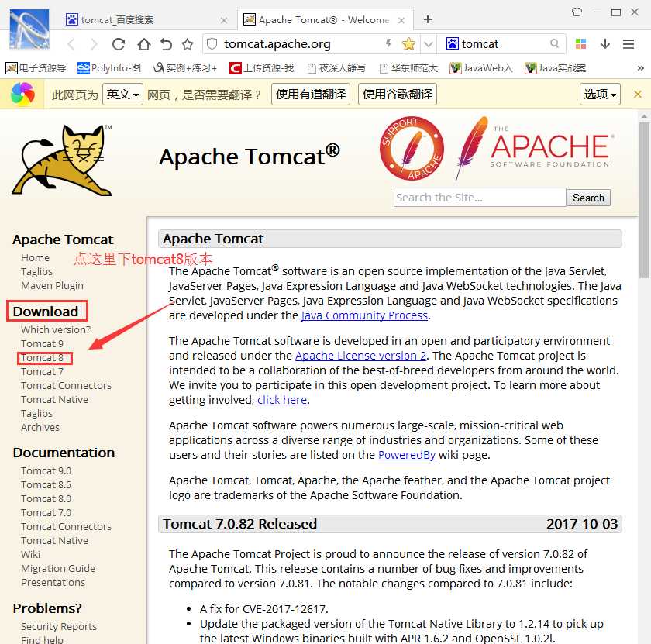The width and height of the screenshot is (651, 644).
Task: Expand the address bar dropdown arrow
Action: [429, 44]
